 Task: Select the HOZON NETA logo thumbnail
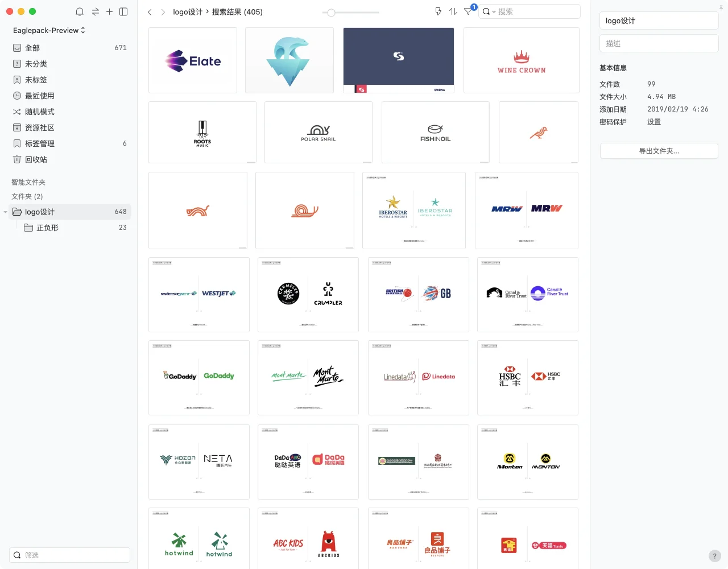pyautogui.click(x=199, y=462)
